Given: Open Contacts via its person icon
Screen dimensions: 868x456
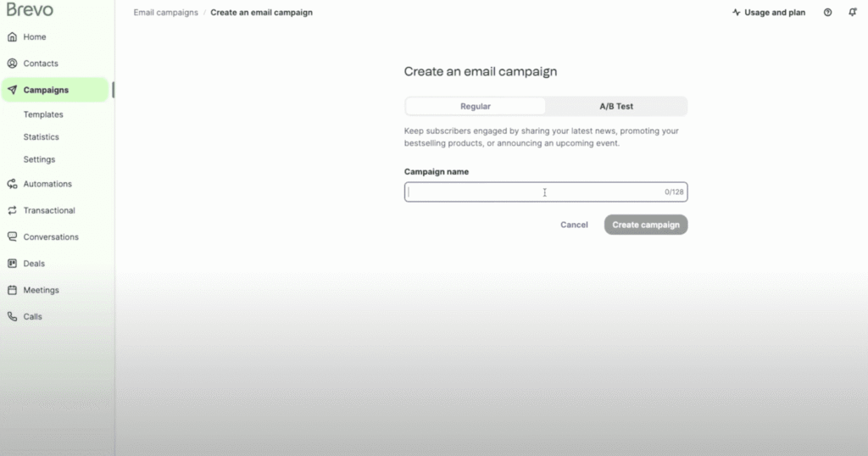Looking at the screenshot, I should [x=12, y=64].
